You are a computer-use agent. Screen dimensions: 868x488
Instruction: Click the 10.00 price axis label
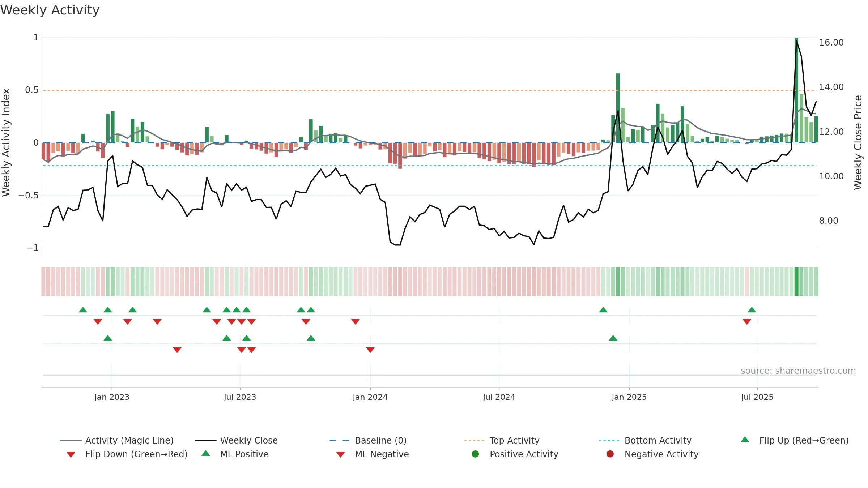click(831, 176)
